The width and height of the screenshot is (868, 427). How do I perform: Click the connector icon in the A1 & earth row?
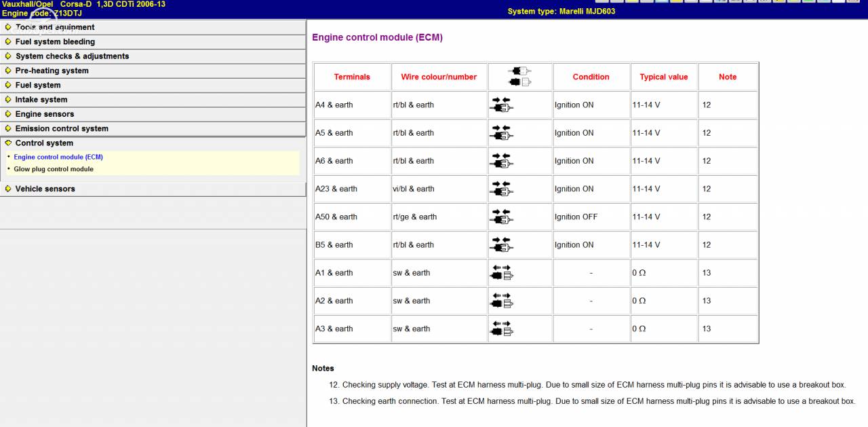(501, 273)
